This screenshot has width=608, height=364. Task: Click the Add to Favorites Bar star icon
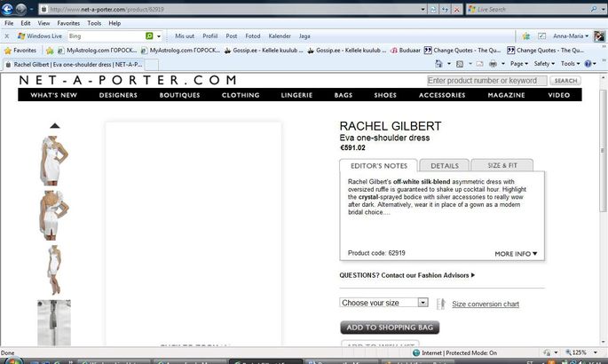tap(50, 51)
